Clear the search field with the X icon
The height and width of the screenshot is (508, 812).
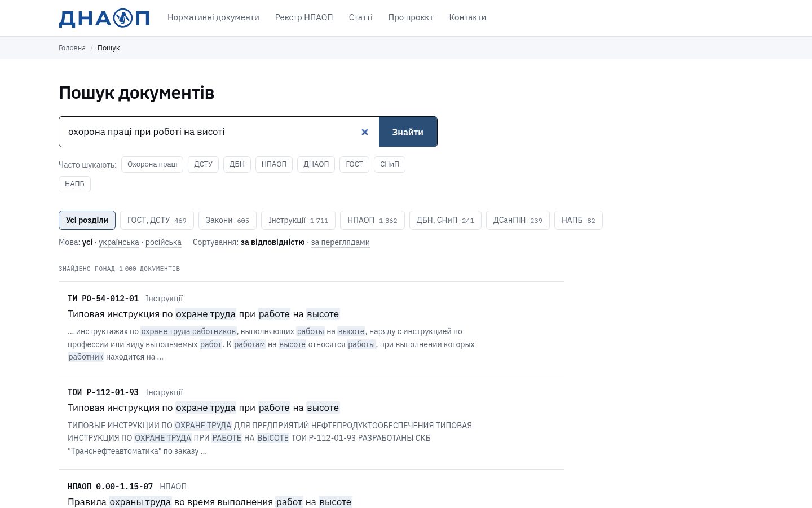[365, 132]
